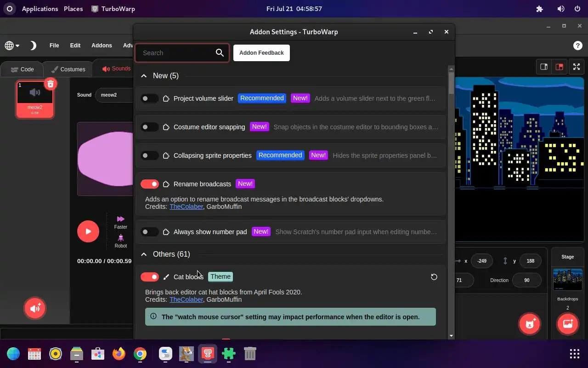
Task: Show all applications grid
Action: tap(574, 354)
